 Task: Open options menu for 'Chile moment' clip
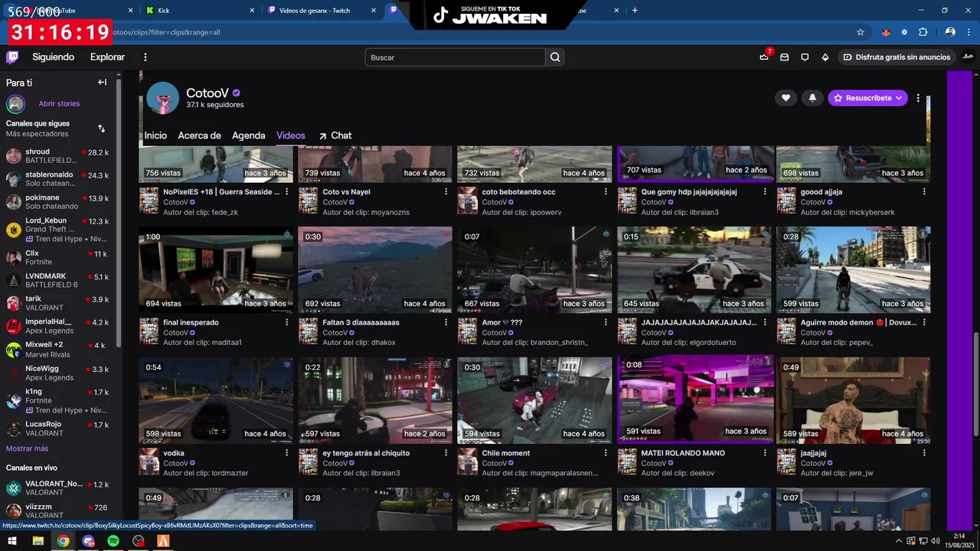[606, 453]
